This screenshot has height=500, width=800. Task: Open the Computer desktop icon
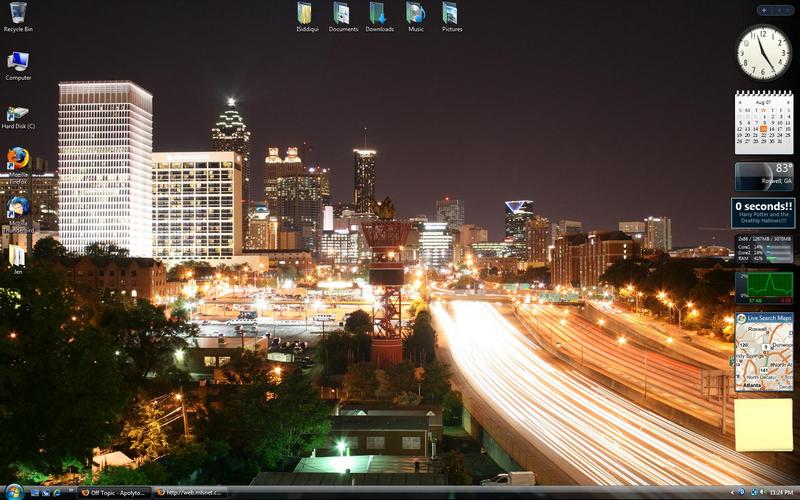[18, 62]
